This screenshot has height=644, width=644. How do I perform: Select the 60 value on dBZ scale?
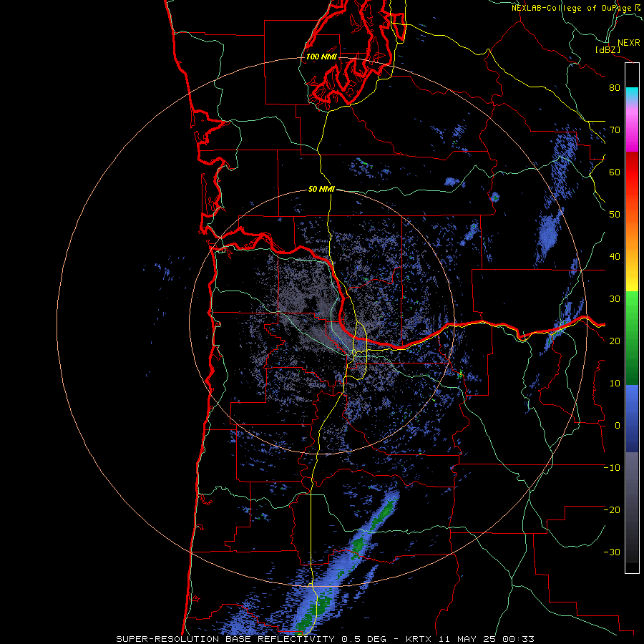pos(615,172)
